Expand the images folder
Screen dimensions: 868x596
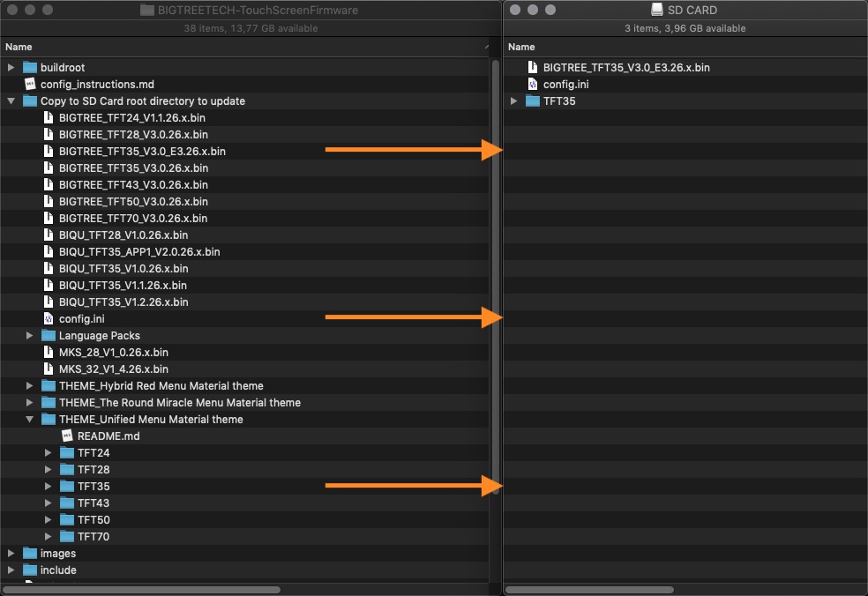[x=11, y=554]
